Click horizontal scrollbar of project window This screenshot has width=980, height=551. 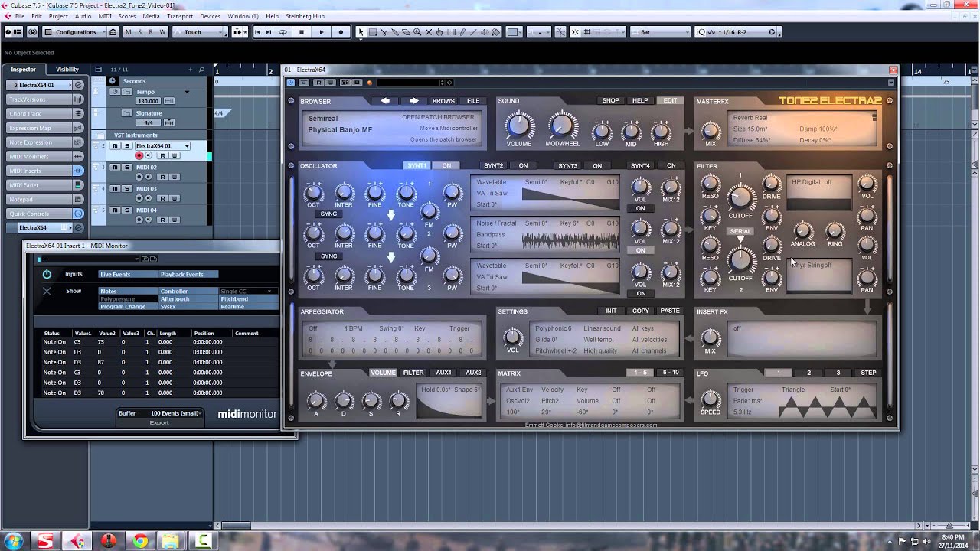(x=235, y=525)
